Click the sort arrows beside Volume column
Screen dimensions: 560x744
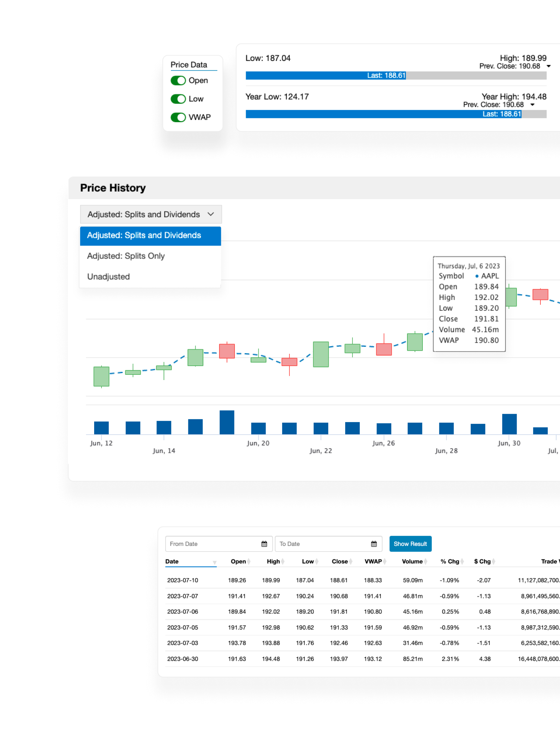pyautogui.click(x=426, y=561)
